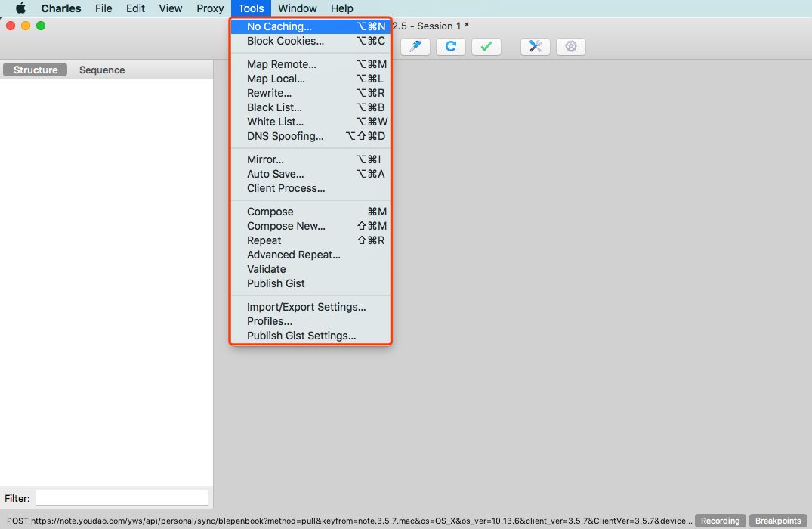This screenshot has width=812, height=529.
Task: Toggle the Breakpoints status button
Action: click(x=778, y=521)
